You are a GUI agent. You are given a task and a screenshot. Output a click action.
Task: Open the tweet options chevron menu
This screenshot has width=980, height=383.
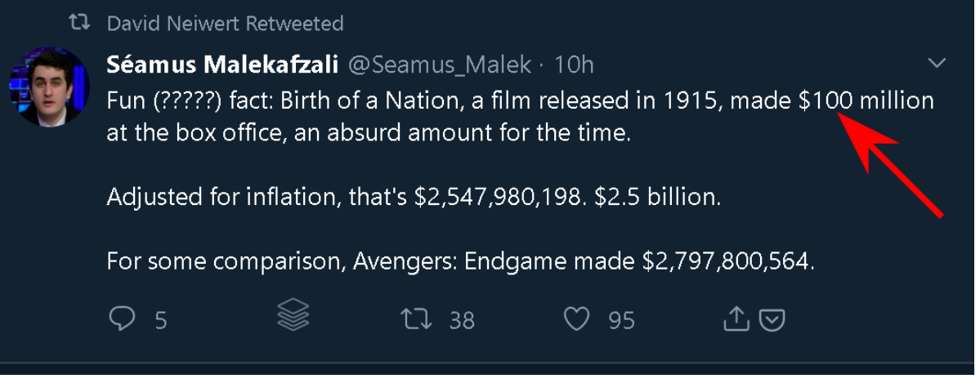click(x=937, y=63)
